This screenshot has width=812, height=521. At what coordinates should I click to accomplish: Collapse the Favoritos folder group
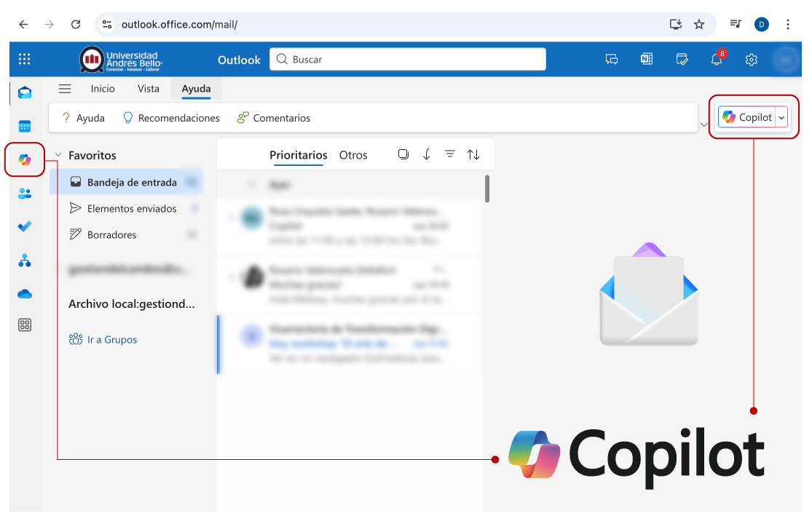[x=58, y=155]
